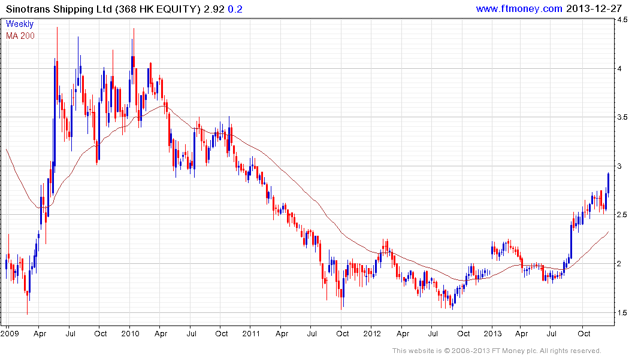Click the www.ftmoney.com link
This screenshot has width=644, height=359.
pyautogui.click(x=519, y=8)
